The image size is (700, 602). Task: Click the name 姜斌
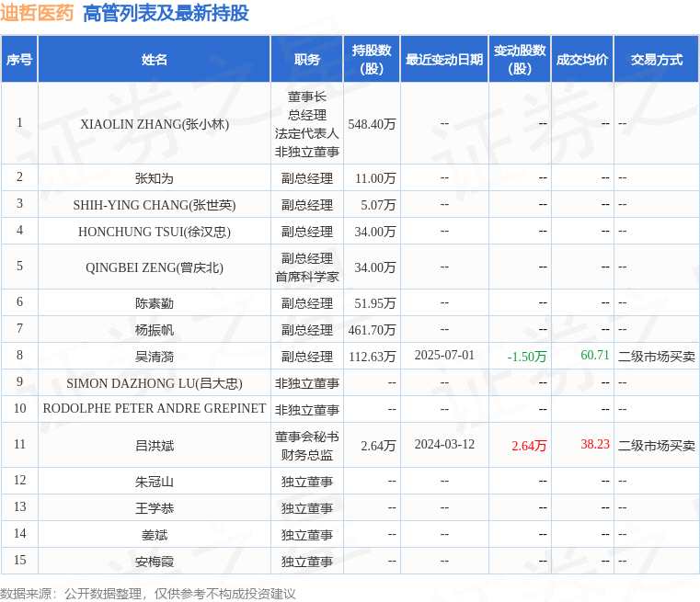[155, 535]
